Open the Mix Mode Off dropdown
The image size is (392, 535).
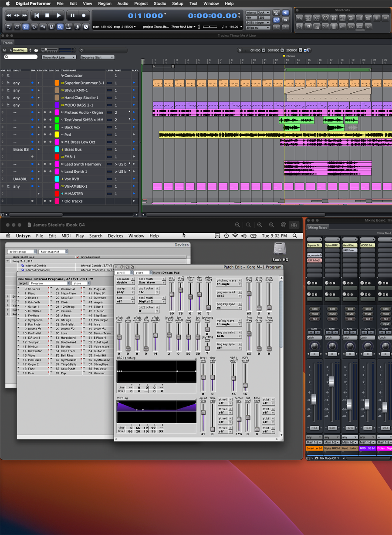coord(330,458)
